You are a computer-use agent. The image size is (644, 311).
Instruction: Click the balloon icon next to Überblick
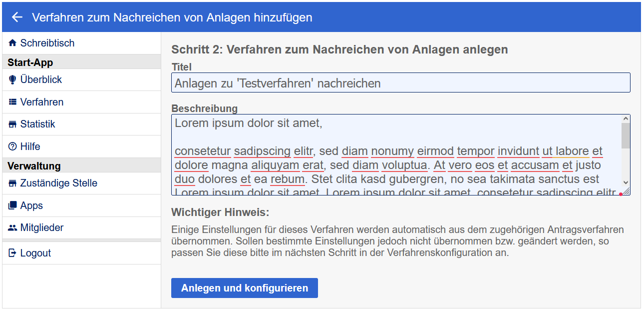[x=12, y=80]
